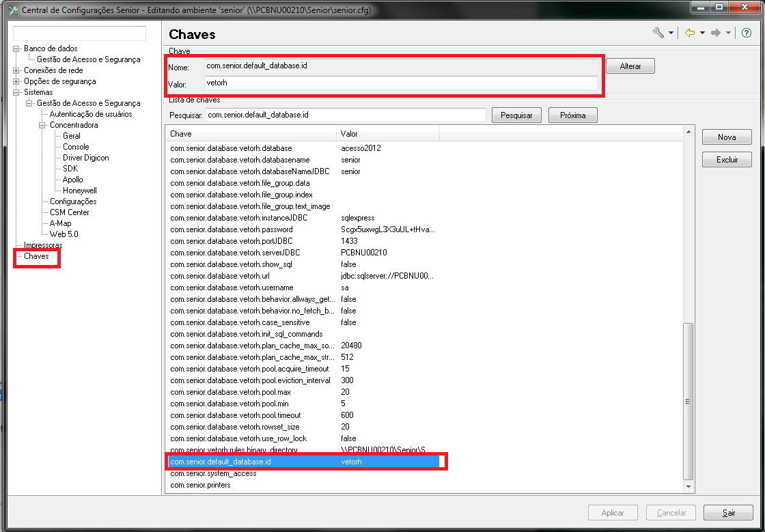Open the back arrow history dropdown
Image resolution: width=765 pixels, height=532 pixels.
tap(702, 33)
